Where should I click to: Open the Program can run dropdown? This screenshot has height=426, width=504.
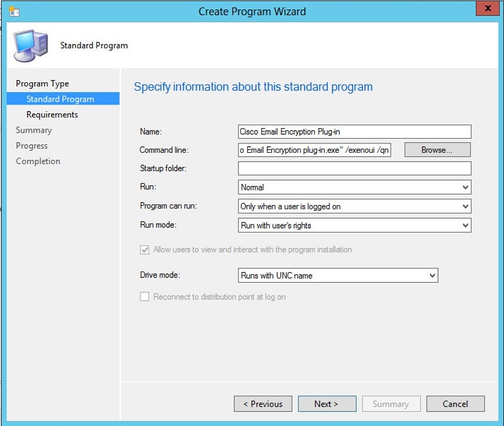[x=465, y=206]
